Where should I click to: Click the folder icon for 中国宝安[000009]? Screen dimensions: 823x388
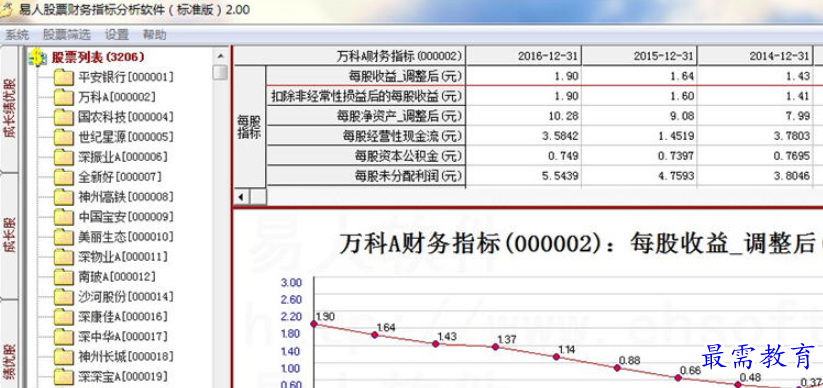point(64,217)
